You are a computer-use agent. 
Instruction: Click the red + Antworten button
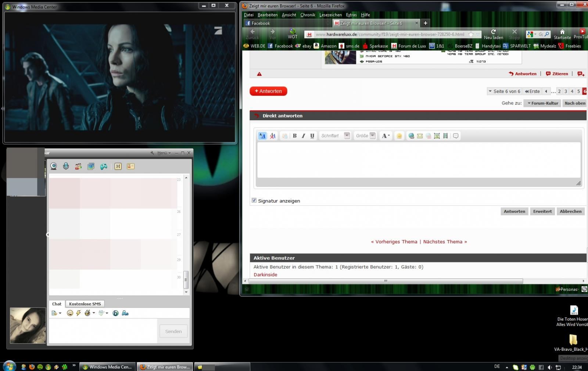click(x=268, y=91)
